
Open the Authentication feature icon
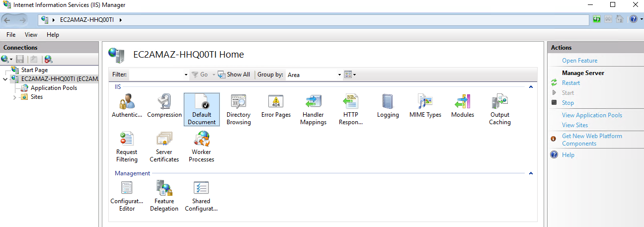pyautogui.click(x=127, y=106)
